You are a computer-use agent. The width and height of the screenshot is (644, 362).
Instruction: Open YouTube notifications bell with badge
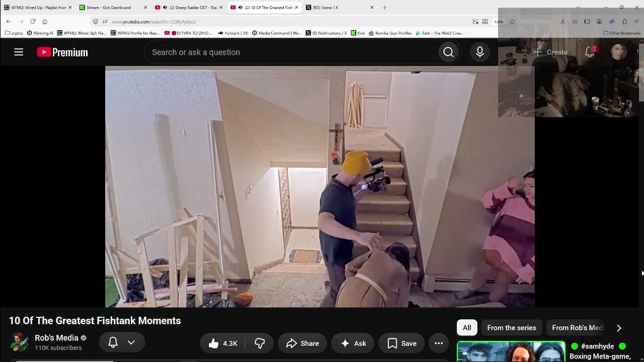tap(590, 52)
